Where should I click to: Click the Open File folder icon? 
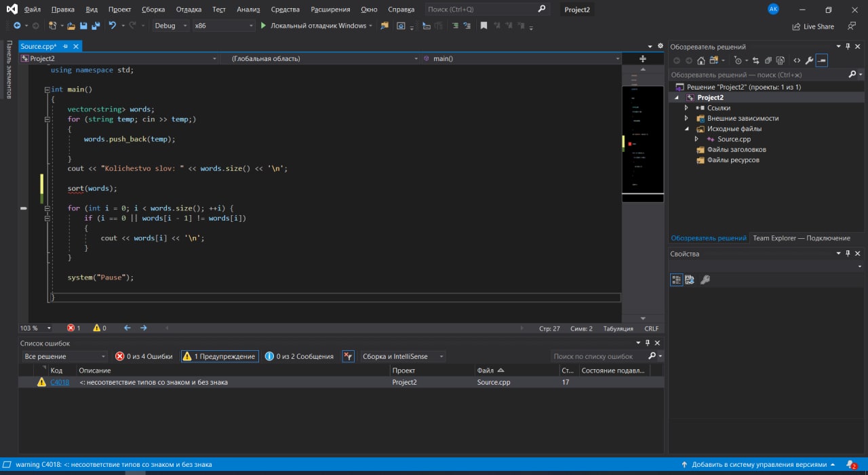click(x=71, y=26)
